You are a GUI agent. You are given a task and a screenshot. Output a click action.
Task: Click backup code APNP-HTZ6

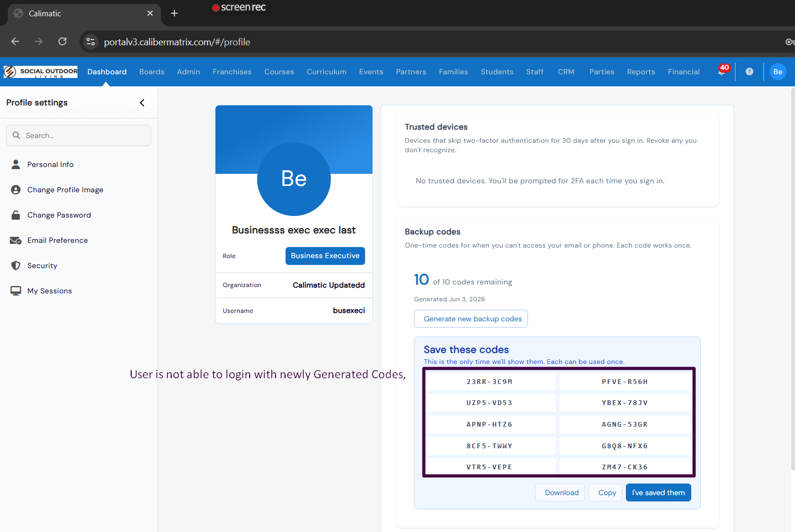click(x=489, y=425)
